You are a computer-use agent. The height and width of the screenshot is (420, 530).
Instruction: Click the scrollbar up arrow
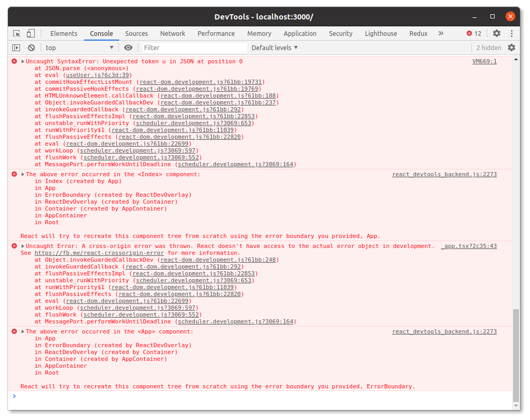[x=516, y=60]
